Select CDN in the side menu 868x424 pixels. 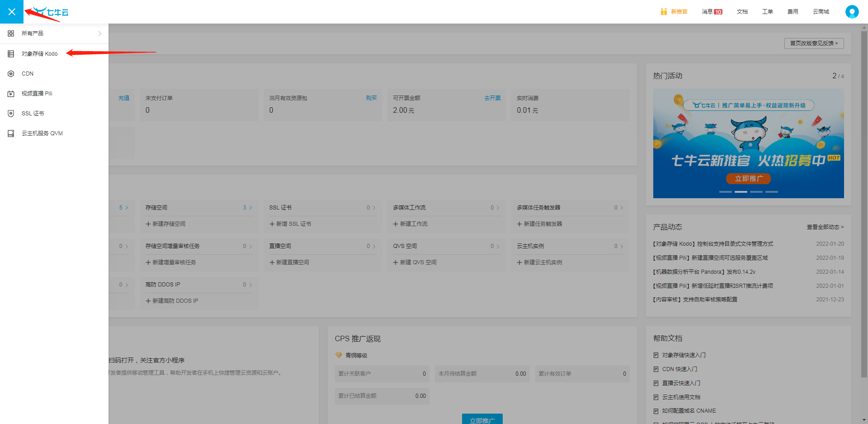coord(54,74)
